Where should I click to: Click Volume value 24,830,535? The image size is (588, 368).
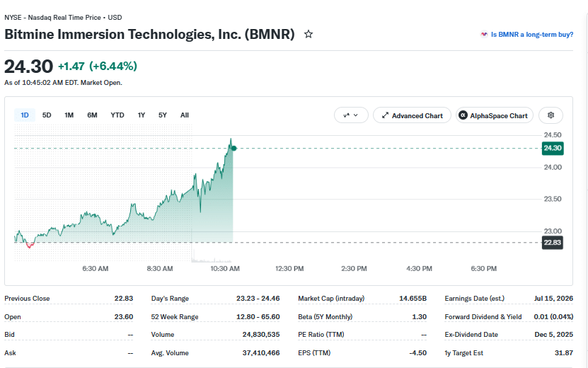click(x=261, y=335)
